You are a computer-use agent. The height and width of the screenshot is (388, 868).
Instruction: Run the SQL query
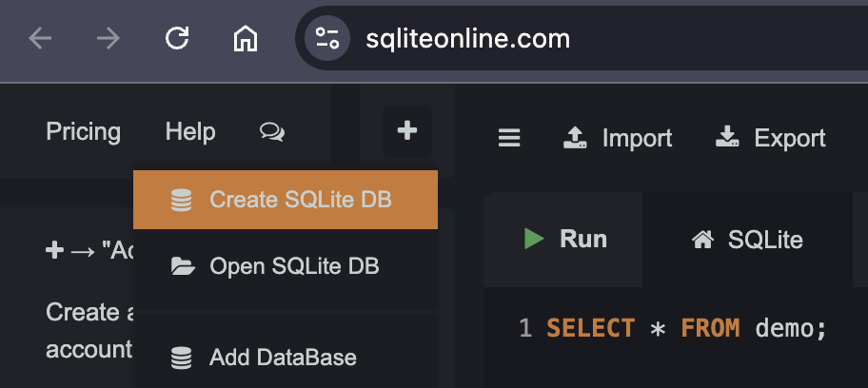coord(563,239)
